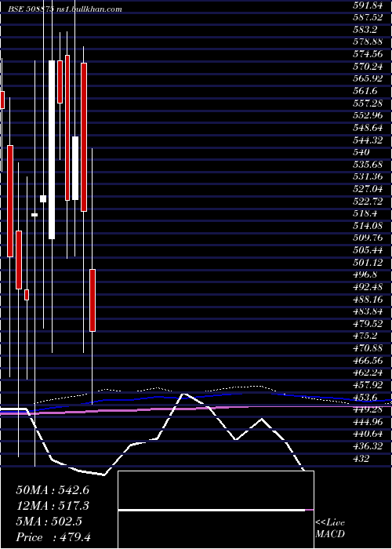Click the 5MA : 502.5 reading
This screenshot has width=392, height=549.
49,522
